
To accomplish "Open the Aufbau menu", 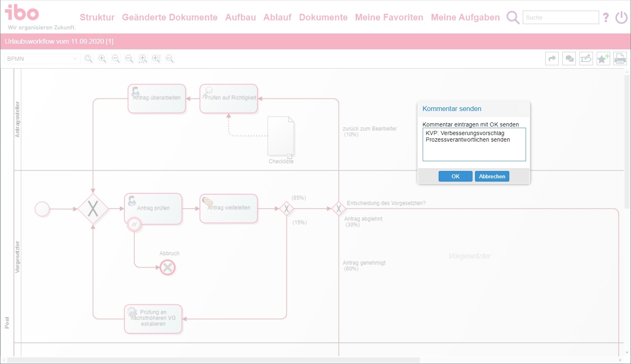I will point(241,18).
